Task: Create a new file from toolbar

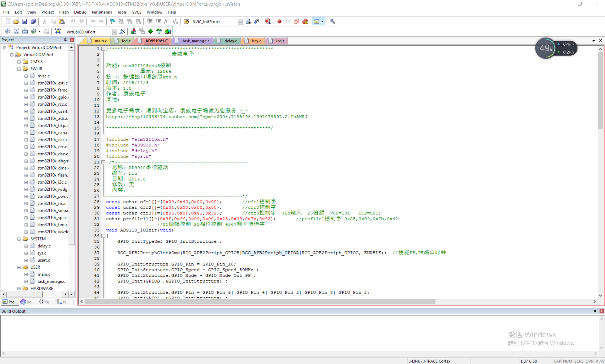Action: tap(8, 21)
